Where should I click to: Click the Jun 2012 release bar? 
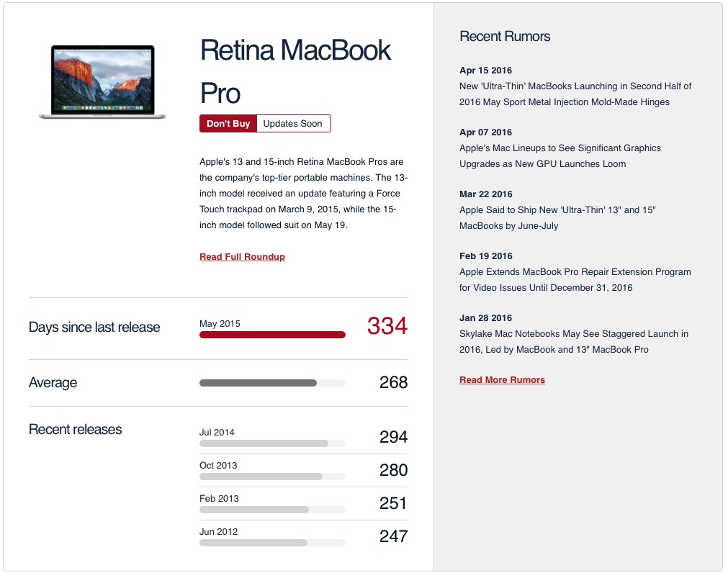point(272,543)
